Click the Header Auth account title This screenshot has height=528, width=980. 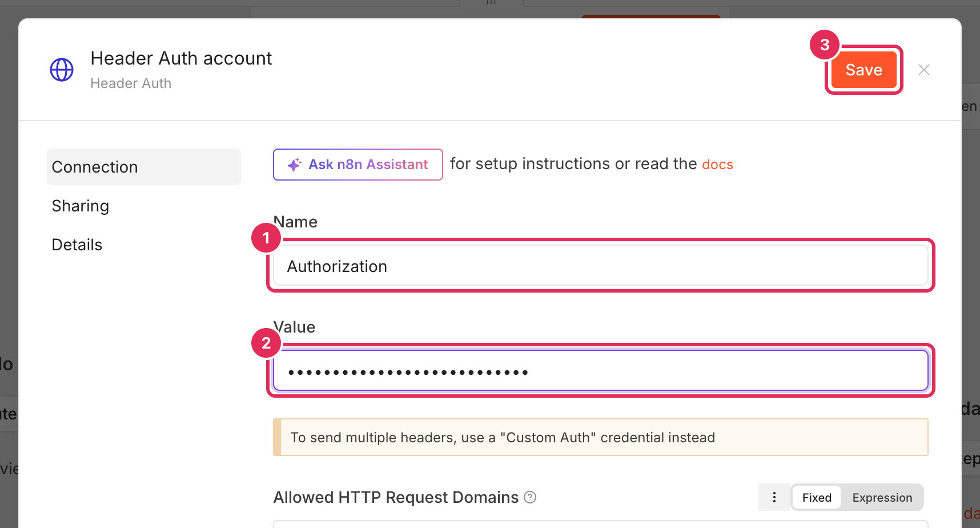coord(181,58)
